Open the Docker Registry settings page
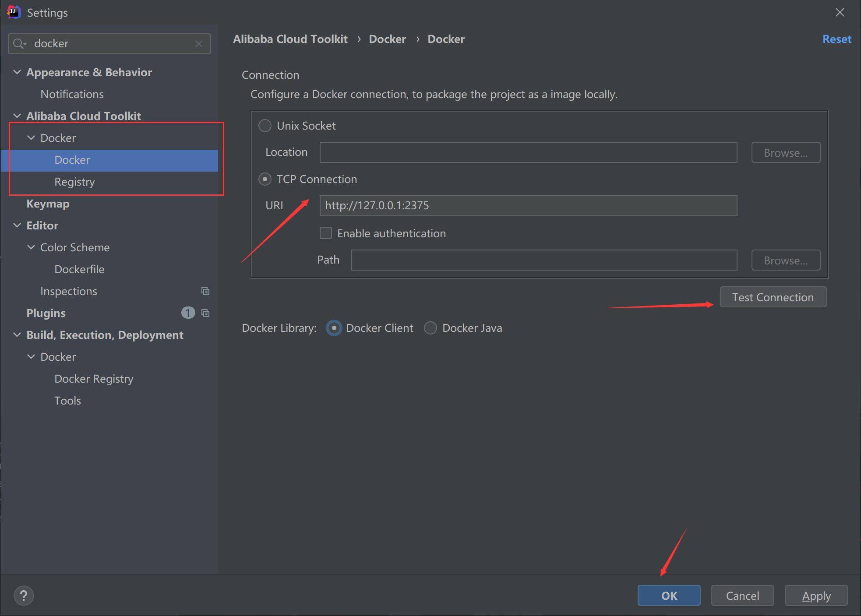The width and height of the screenshot is (861, 616). pyautogui.click(x=94, y=379)
